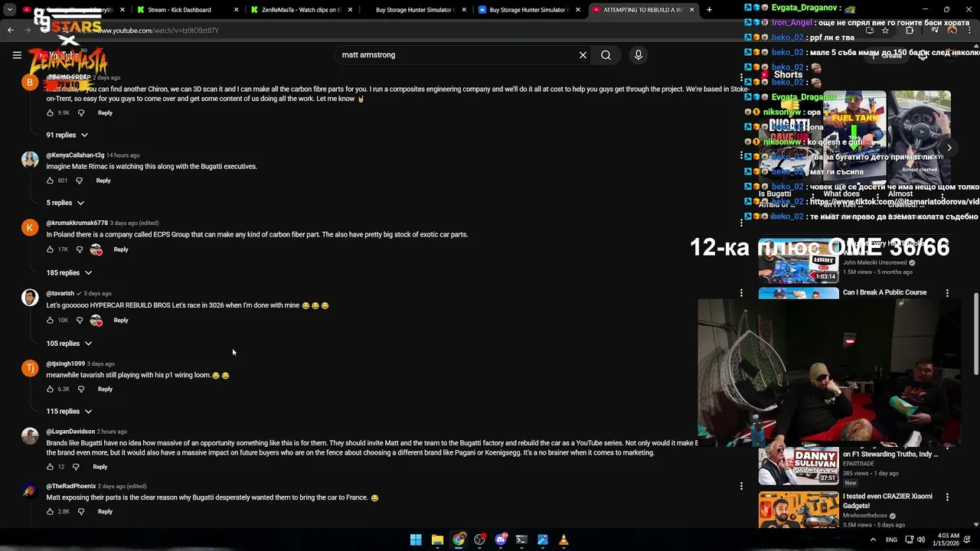Show next Shorts with arrow
This screenshot has width=980, height=551.
(949, 148)
